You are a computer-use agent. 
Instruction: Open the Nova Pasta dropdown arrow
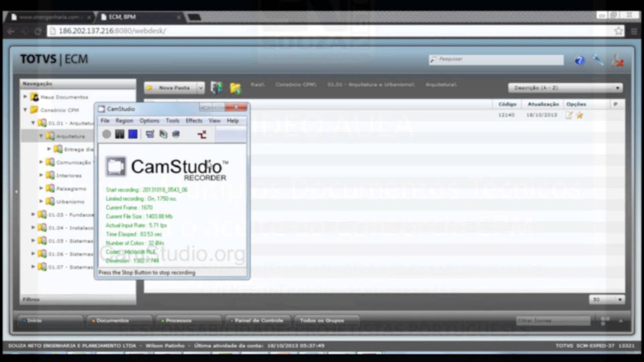[201, 88]
